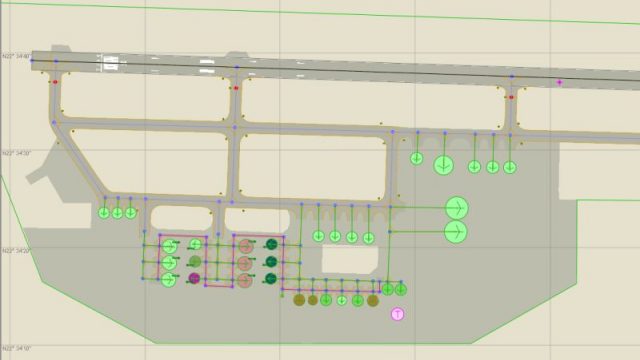Select the bottom dark-green parking spot

point(271,279)
